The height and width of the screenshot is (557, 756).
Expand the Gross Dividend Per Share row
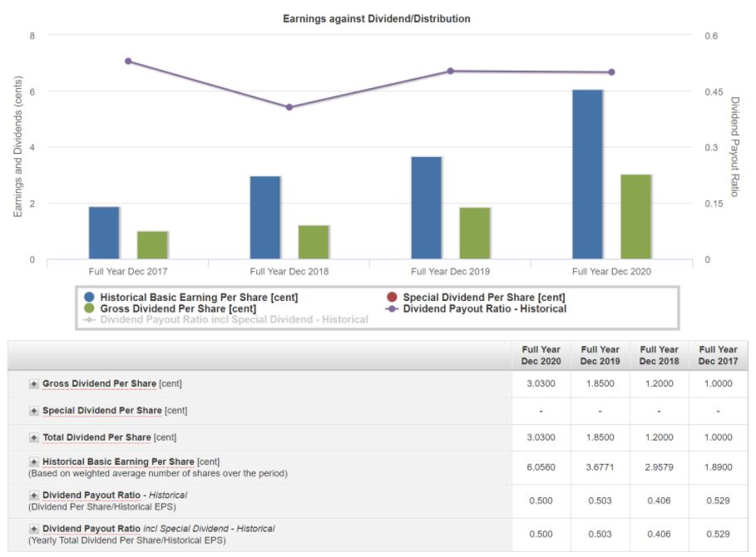pyautogui.click(x=34, y=384)
